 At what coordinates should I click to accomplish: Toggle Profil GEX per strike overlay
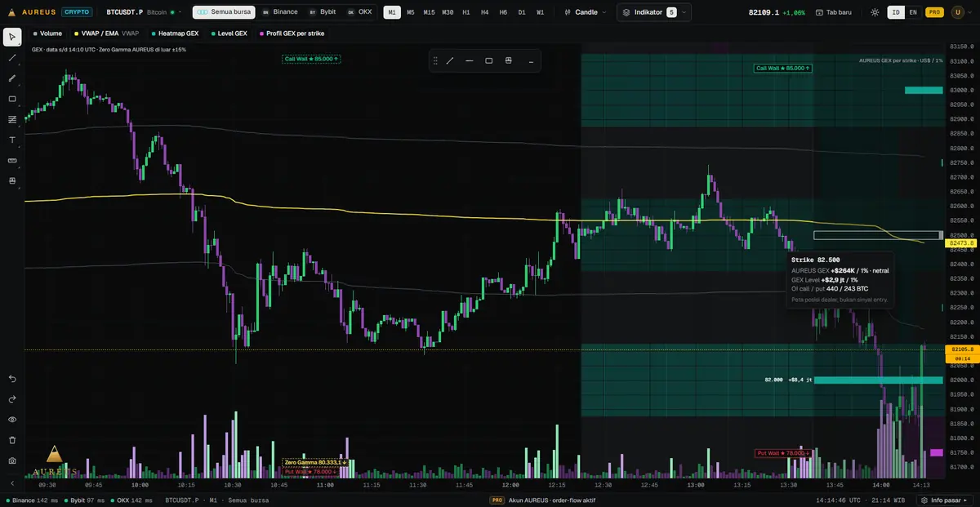coord(292,33)
